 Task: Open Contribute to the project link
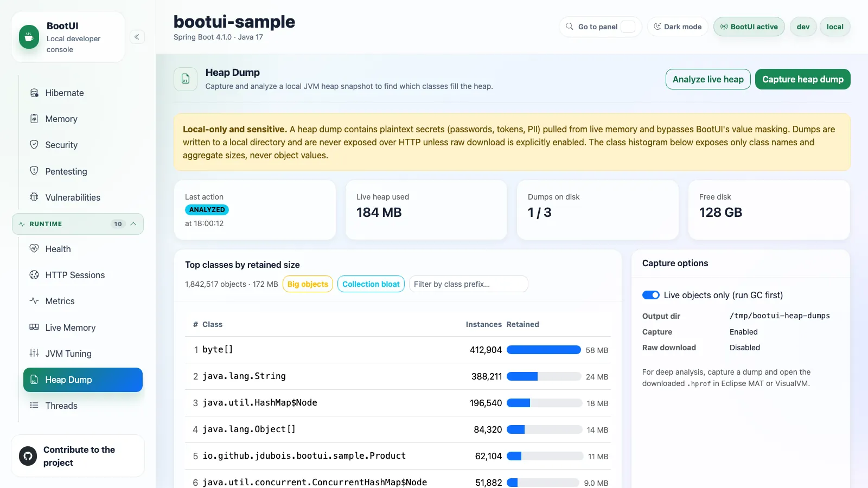click(78, 456)
